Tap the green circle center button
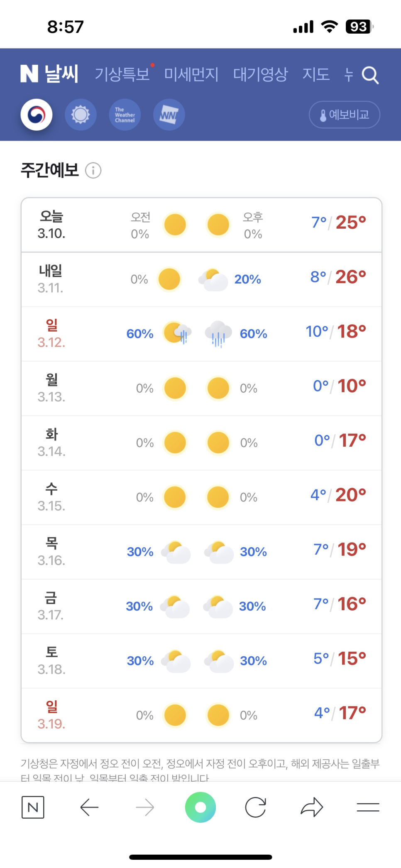 click(200, 807)
